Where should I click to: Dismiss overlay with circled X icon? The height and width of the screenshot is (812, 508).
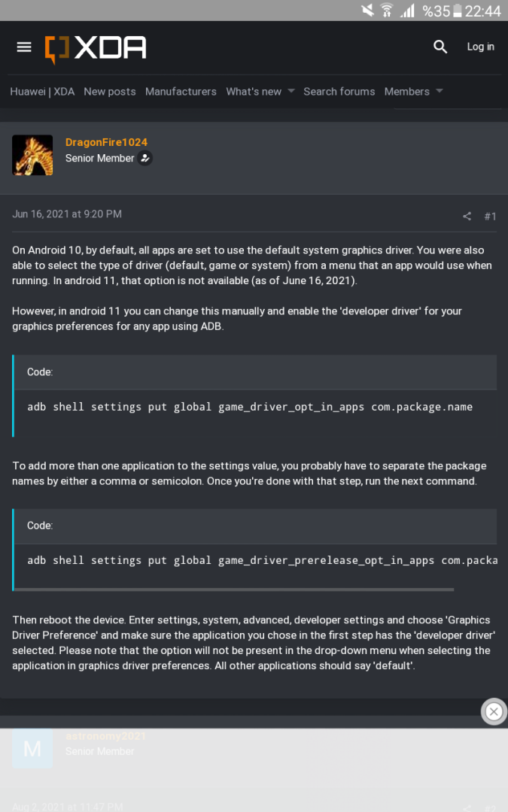tap(494, 711)
